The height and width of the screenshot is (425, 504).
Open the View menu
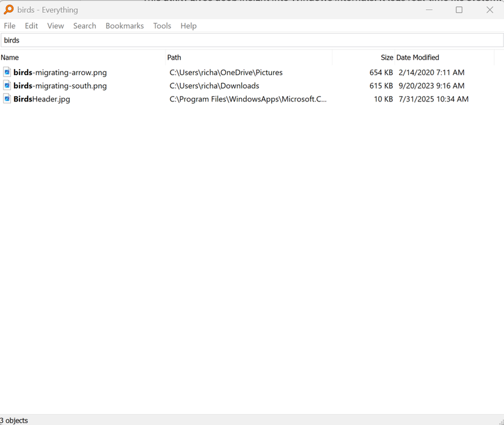click(x=55, y=26)
